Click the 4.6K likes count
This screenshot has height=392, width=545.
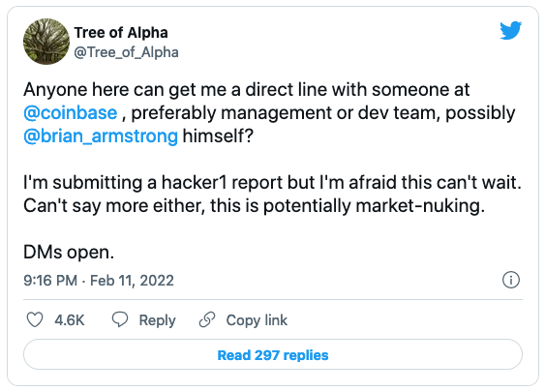click(x=70, y=320)
